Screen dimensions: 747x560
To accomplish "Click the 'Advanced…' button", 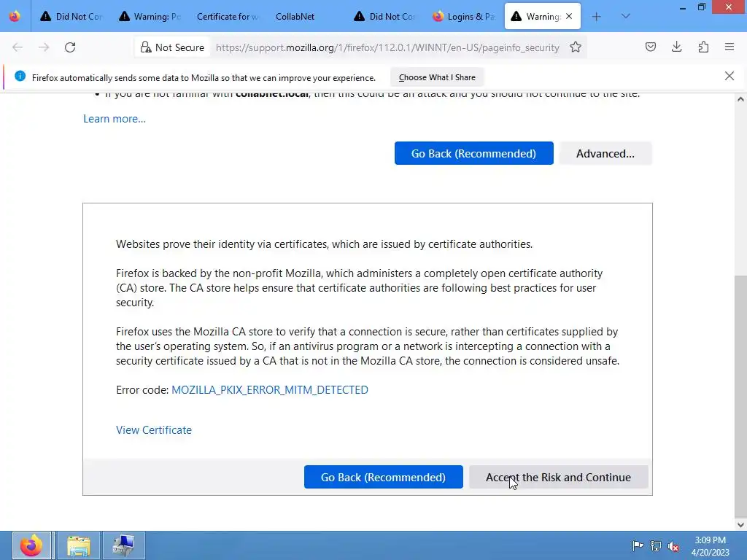I will coord(605,153).
